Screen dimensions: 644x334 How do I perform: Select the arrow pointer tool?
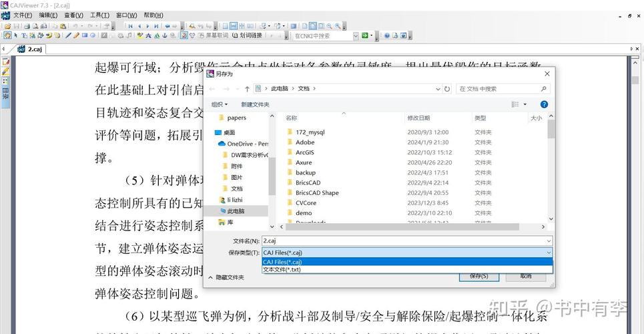pos(16,35)
